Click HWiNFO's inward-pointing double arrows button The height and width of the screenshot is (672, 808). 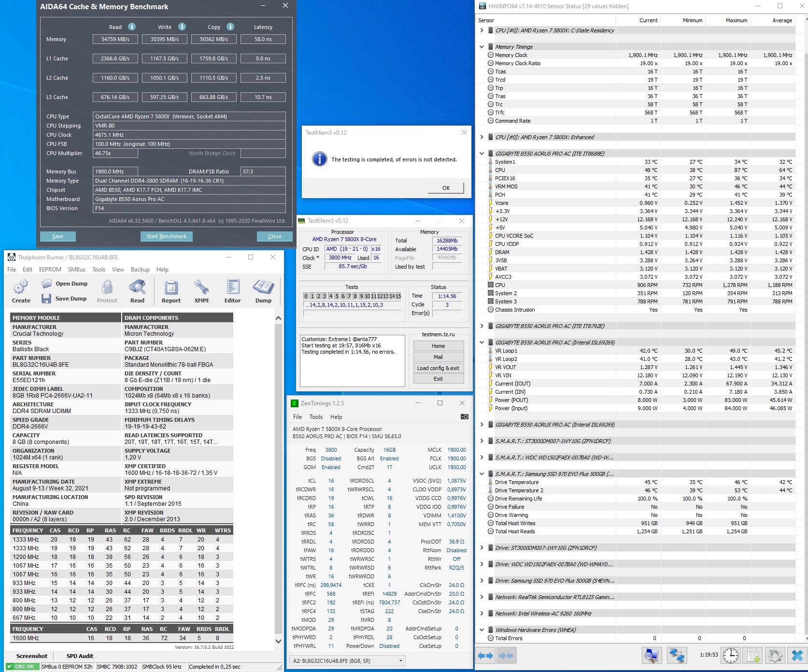[506, 656]
